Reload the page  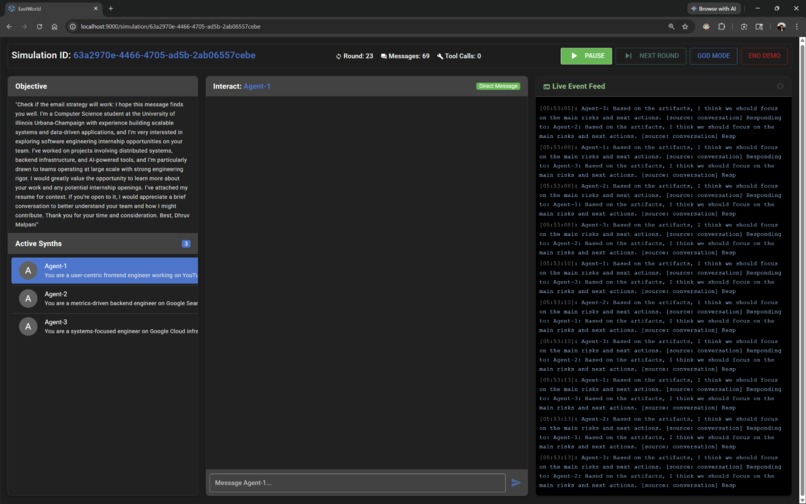pyautogui.click(x=39, y=27)
